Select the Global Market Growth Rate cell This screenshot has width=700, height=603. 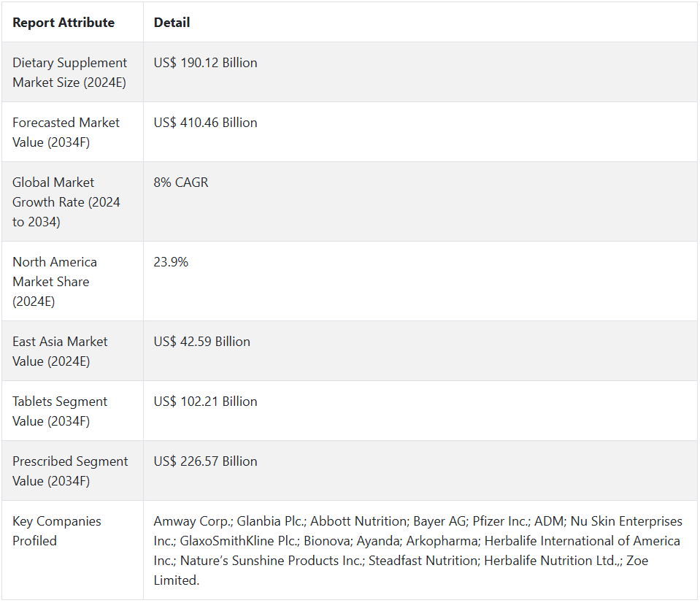[x=66, y=201]
